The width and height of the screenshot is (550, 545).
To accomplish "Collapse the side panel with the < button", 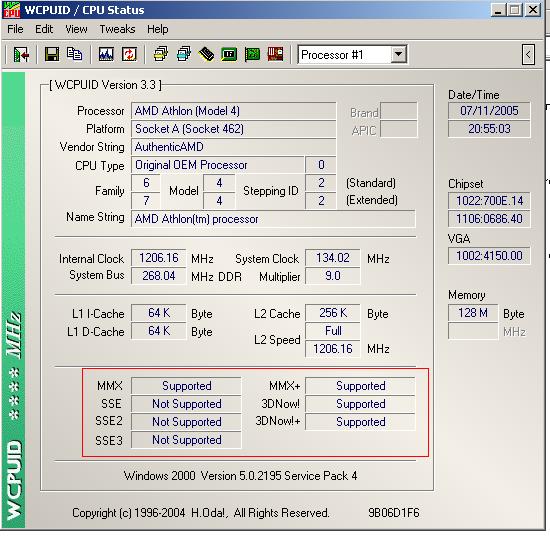I will 528,55.
